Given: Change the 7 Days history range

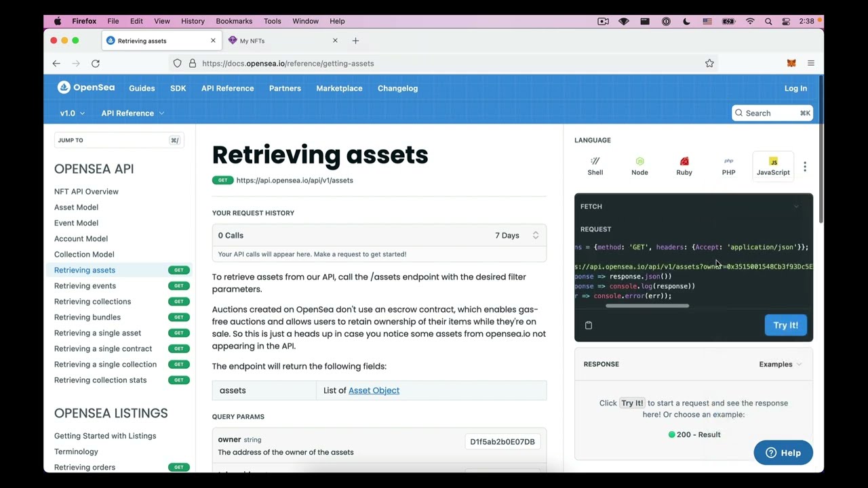Looking at the screenshot, I should [x=517, y=235].
